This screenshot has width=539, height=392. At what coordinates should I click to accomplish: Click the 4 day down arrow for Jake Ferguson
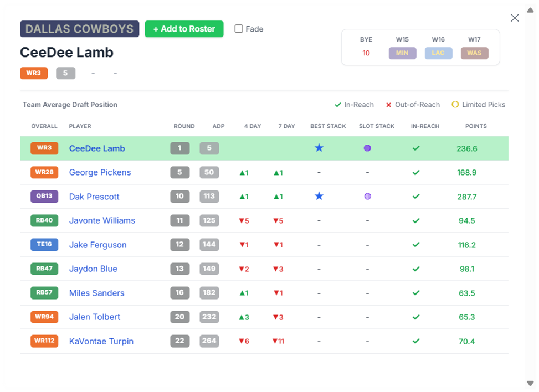point(242,245)
